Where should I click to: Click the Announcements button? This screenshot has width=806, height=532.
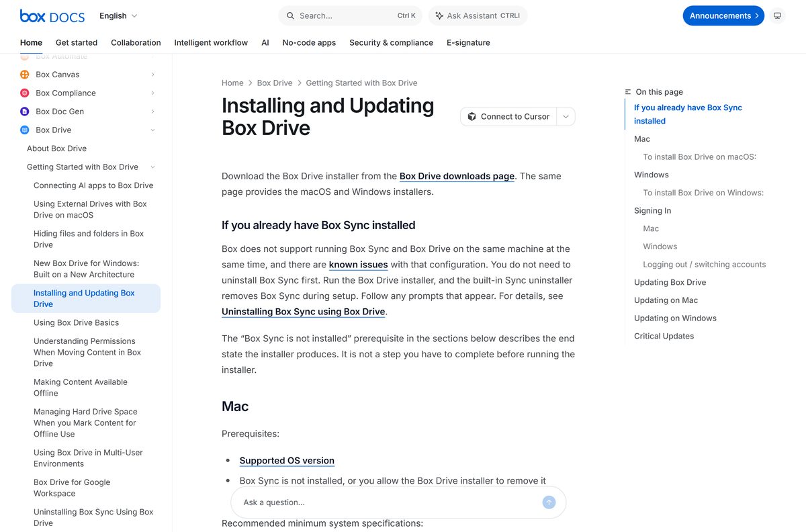coord(723,15)
